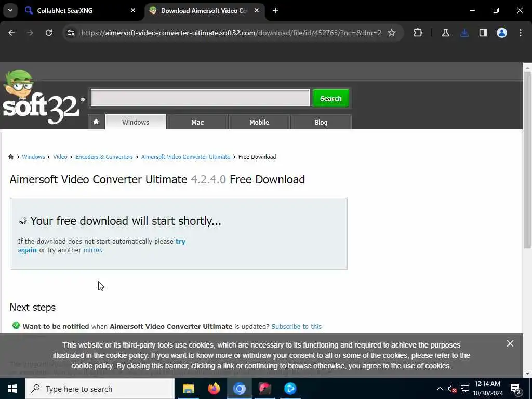Reload the current page
Screen dimensions: 532x399
click(x=49, y=33)
